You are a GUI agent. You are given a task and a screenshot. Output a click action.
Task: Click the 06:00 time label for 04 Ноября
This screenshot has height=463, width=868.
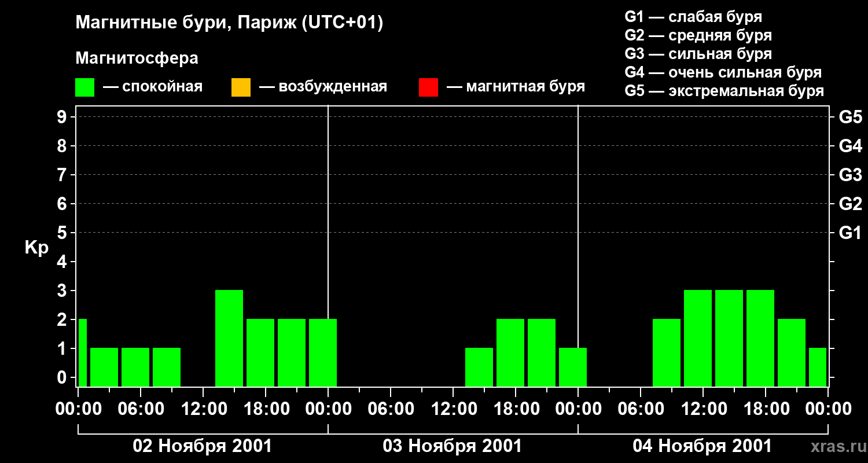pyautogui.click(x=641, y=409)
